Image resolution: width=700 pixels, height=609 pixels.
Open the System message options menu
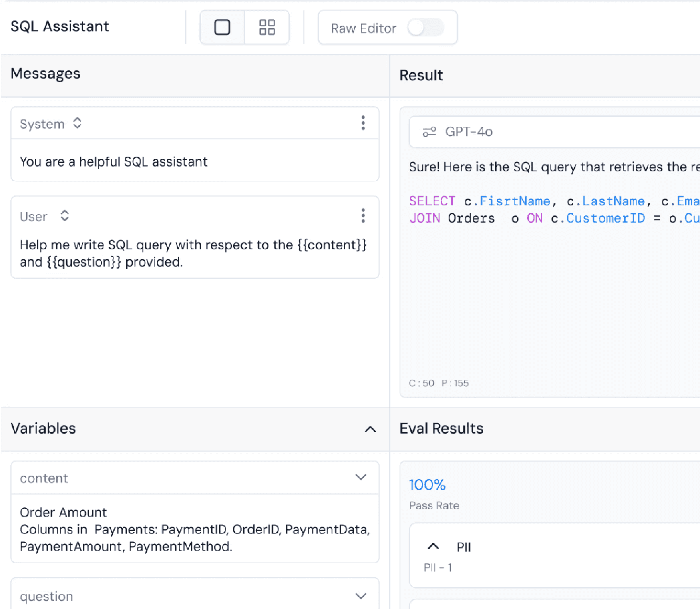(x=363, y=123)
